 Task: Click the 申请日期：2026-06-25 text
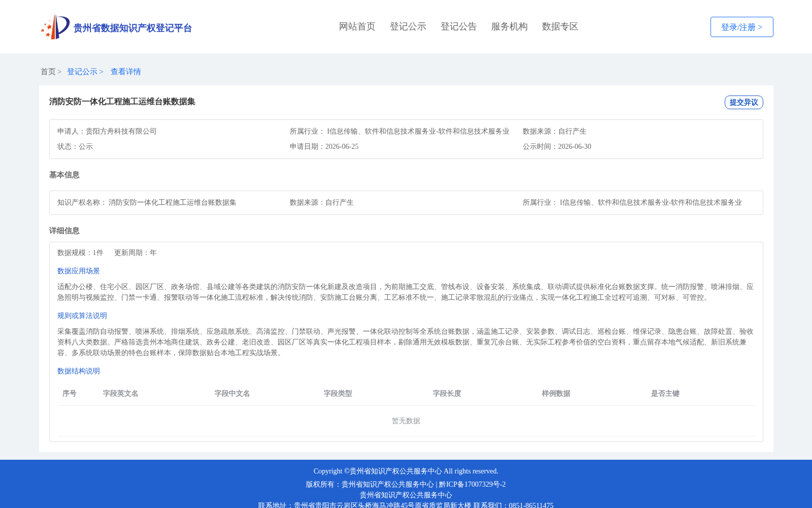coord(324,146)
